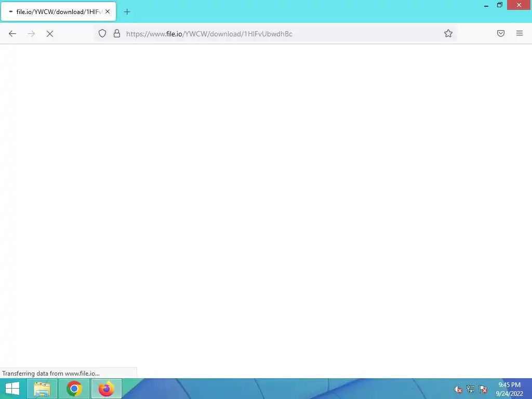Screen dimensions: 532x399
Task: Save page to Pocket
Action: [501, 33]
